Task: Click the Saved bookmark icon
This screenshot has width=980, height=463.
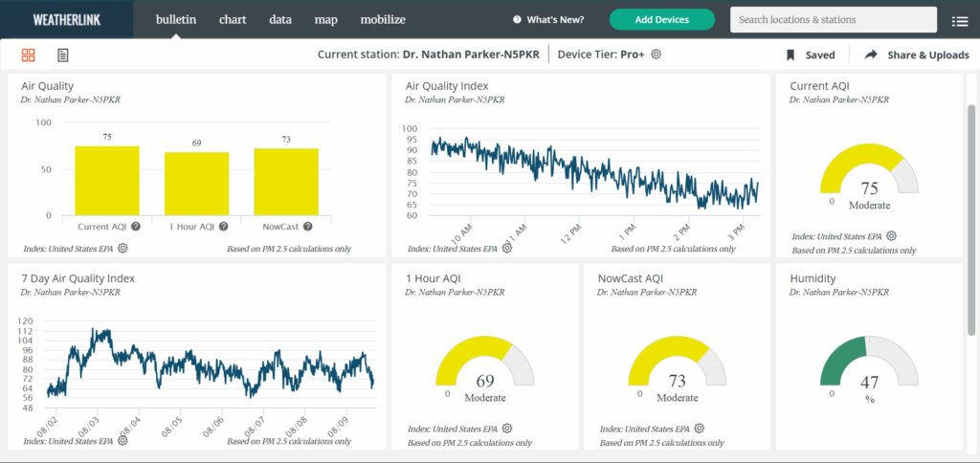Action: (791, 55)
